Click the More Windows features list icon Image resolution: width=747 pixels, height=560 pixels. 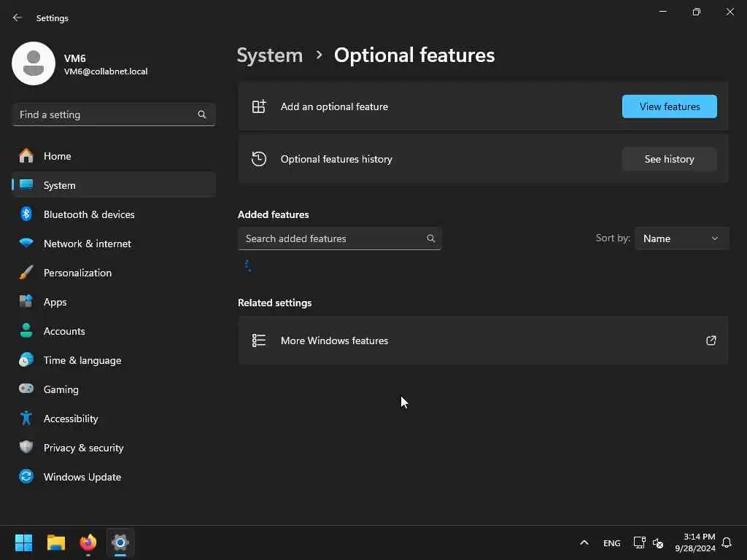click(x=259, y=340)
